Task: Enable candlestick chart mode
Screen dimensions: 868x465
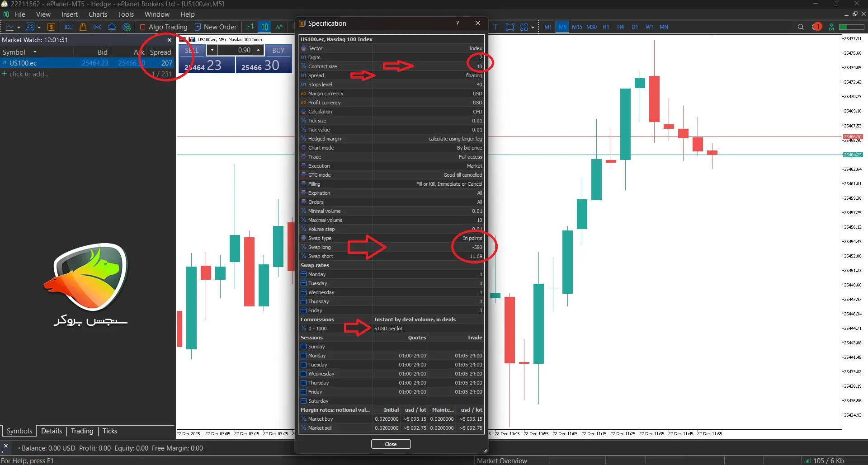Action: tap(264, 27)
